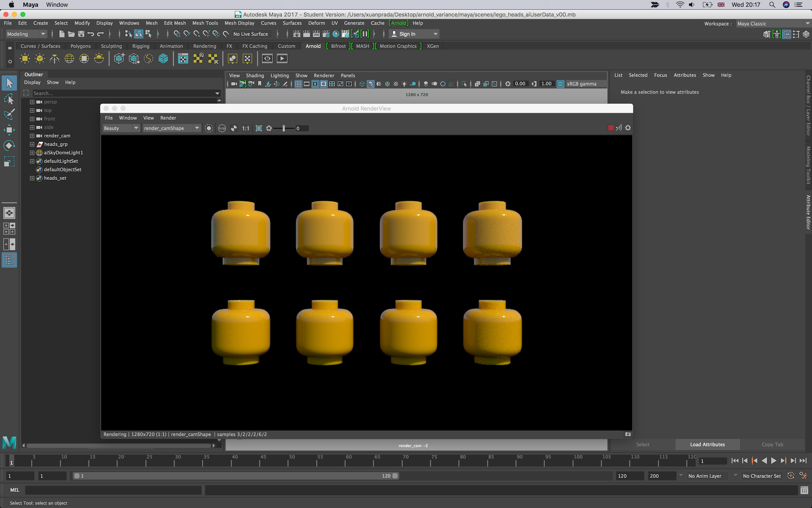Open Render menu in Arnold RenderView
Viewport: 812px width, 508px height.
168,118
